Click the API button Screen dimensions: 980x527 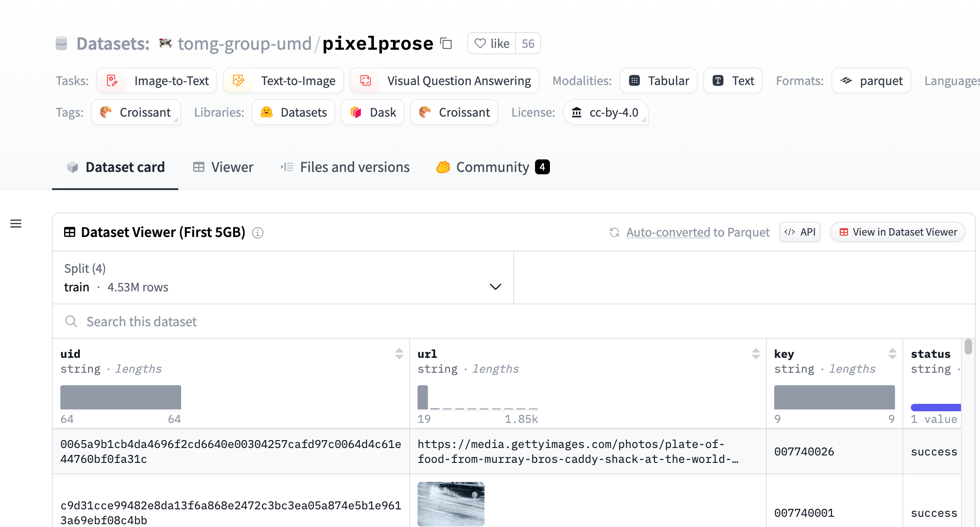tap(800, 232)
